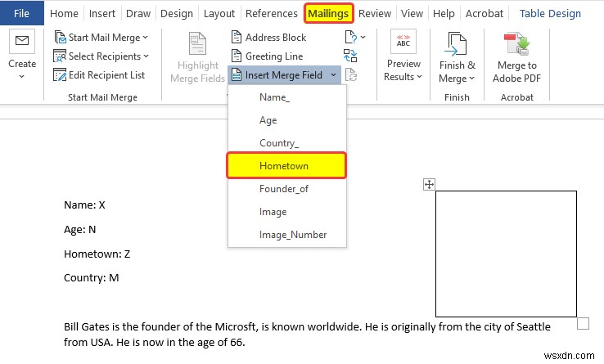Click the Update Labels icon

(351, 74)
